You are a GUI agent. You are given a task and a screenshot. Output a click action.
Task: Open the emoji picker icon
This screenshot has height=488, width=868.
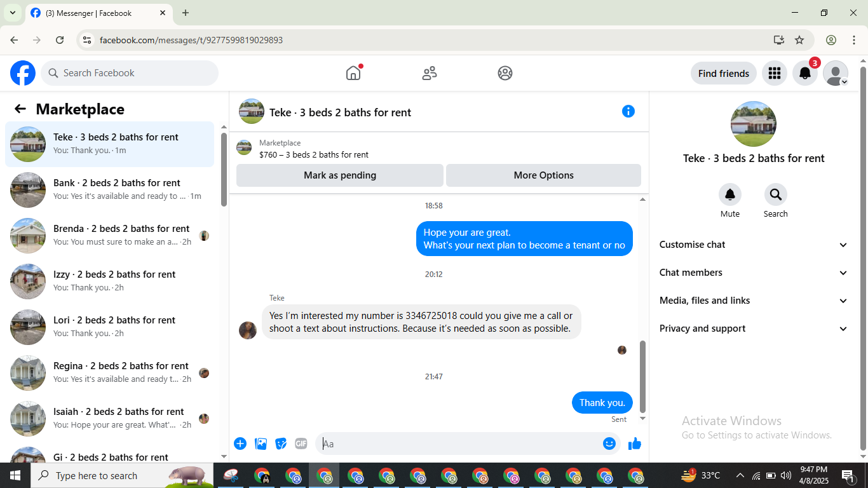[x=609, y=444]
